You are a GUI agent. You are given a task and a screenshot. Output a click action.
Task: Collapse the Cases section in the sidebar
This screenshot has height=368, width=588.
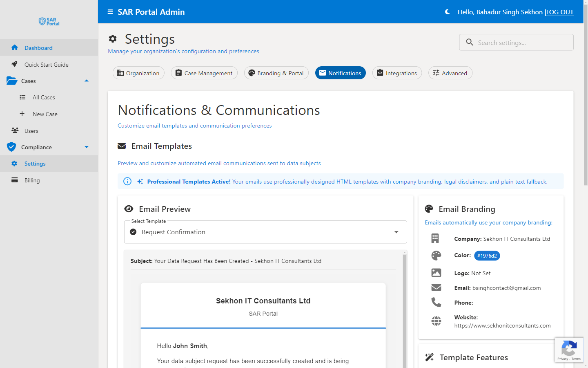pyautogui.click(x=87, y=81)
